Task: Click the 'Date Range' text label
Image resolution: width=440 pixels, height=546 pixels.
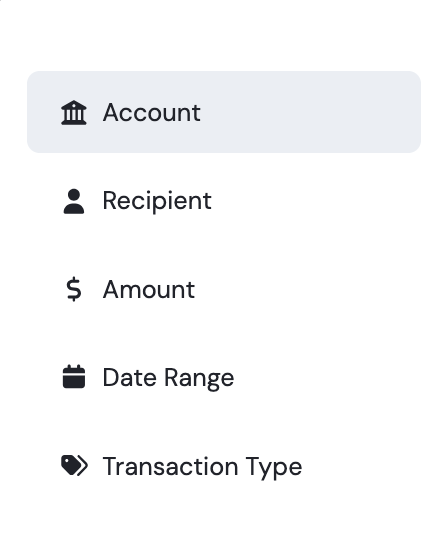Action: tap(168, 379)
